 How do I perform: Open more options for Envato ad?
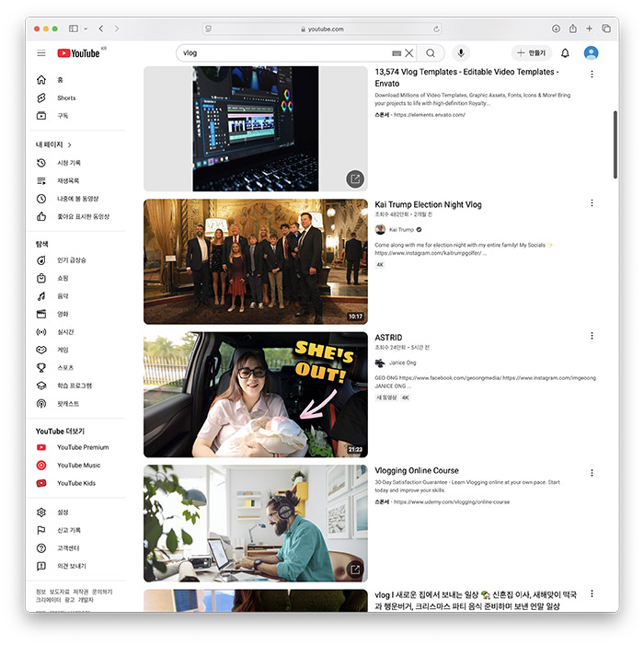592,74
